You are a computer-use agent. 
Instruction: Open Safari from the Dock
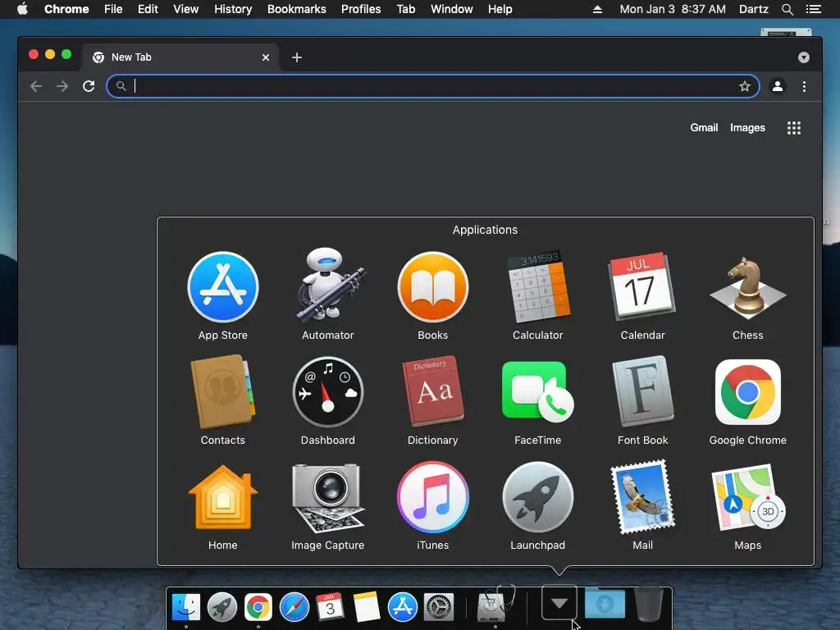click(x=294, y=608)
